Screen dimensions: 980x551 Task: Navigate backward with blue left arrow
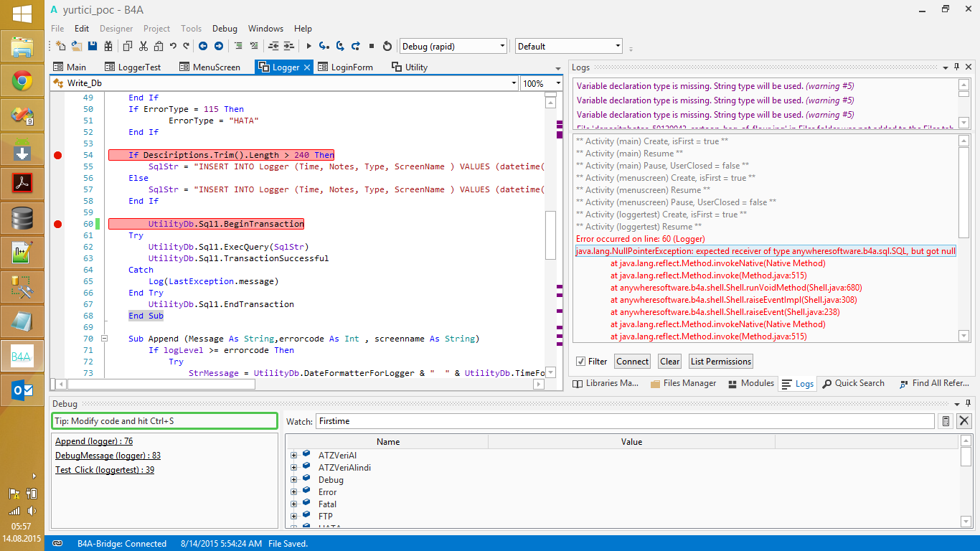(x=203, y=46)
